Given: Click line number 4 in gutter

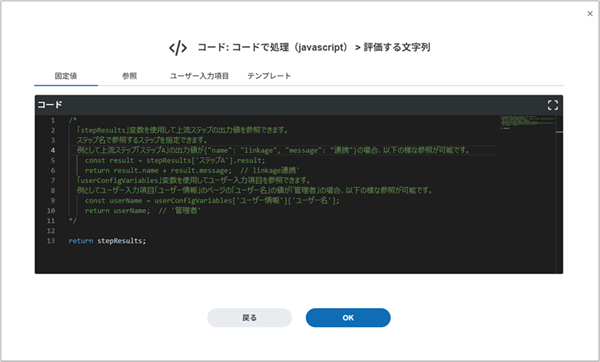Looking at the screenshot, I should point(53,150).
